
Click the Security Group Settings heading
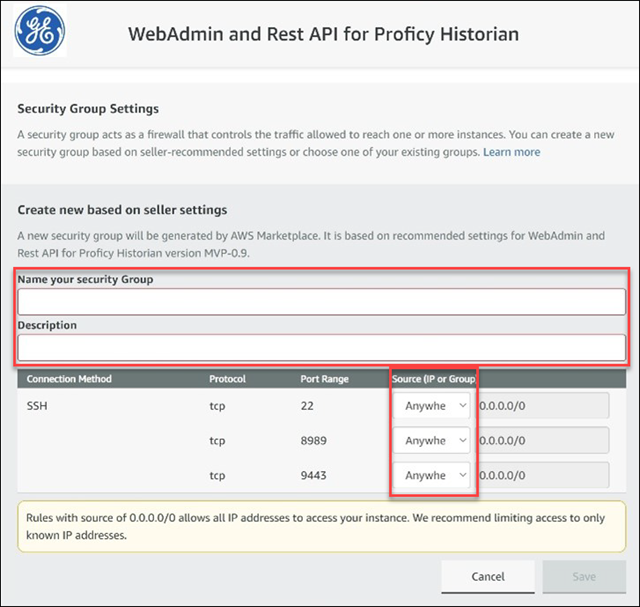[88, 109]
